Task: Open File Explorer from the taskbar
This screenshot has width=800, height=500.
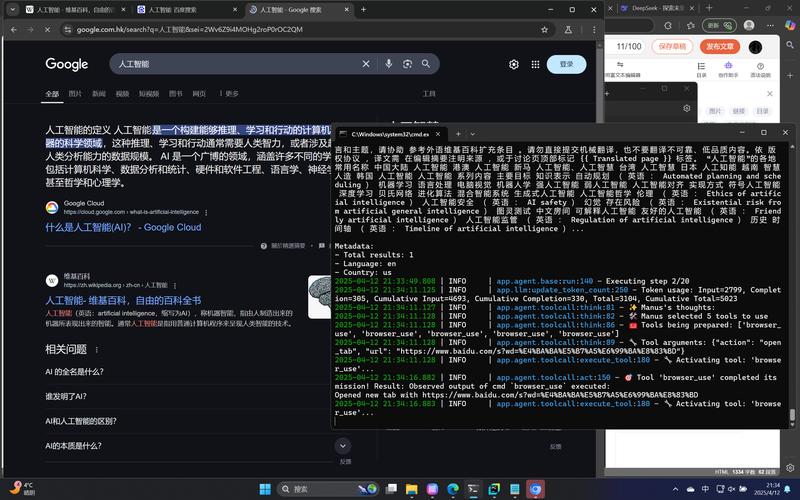Action: (412, 489)
